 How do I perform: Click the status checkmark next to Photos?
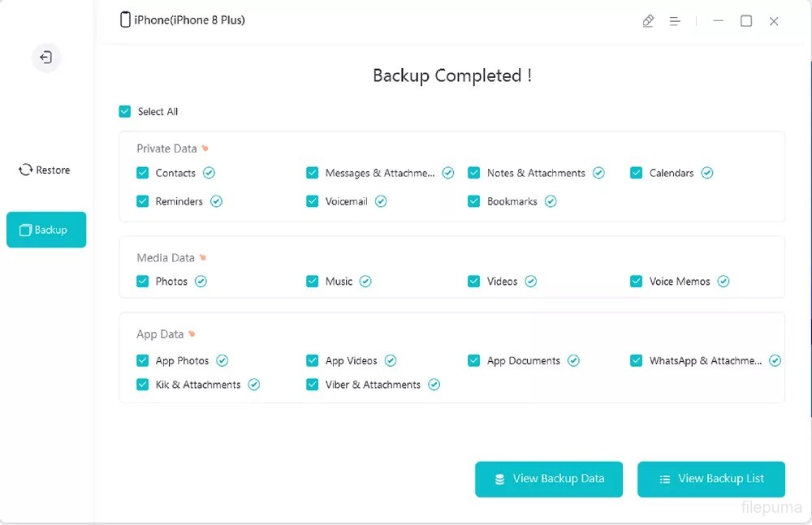click(x=201, y=282)
